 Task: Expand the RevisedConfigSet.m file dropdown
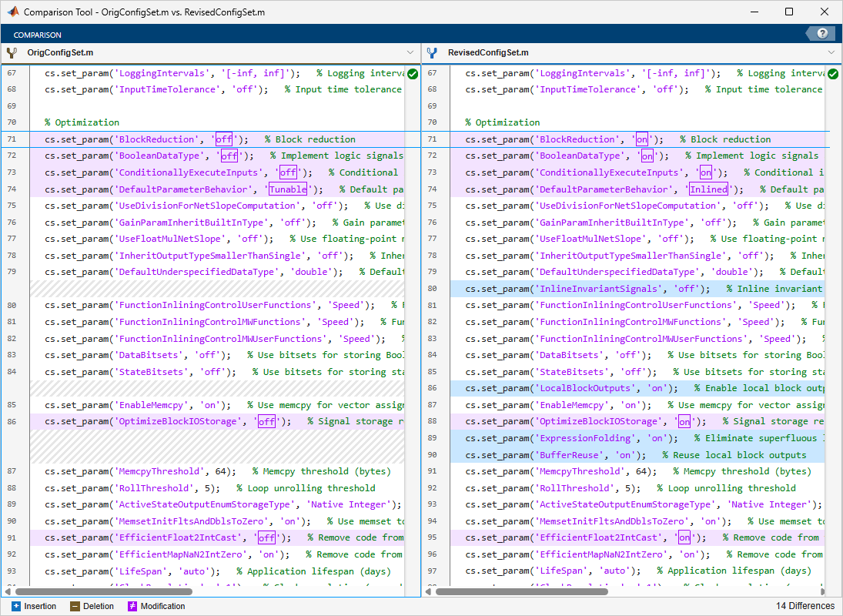pos(831,52)
